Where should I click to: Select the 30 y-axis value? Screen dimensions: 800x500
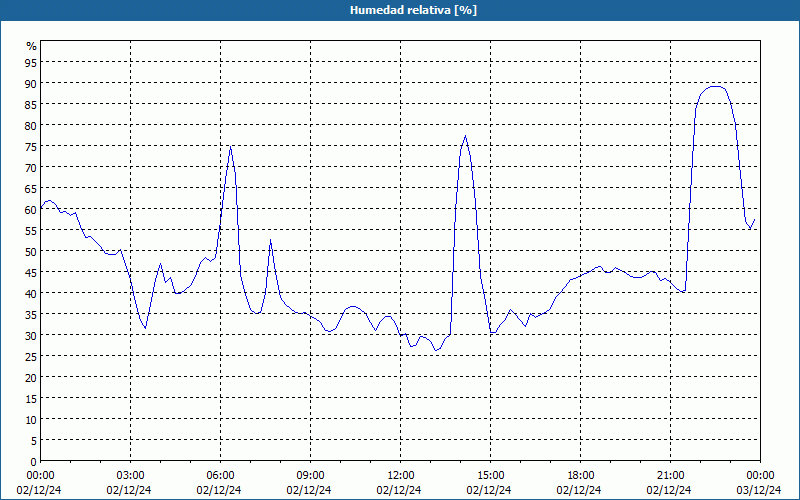click(31, 336)
